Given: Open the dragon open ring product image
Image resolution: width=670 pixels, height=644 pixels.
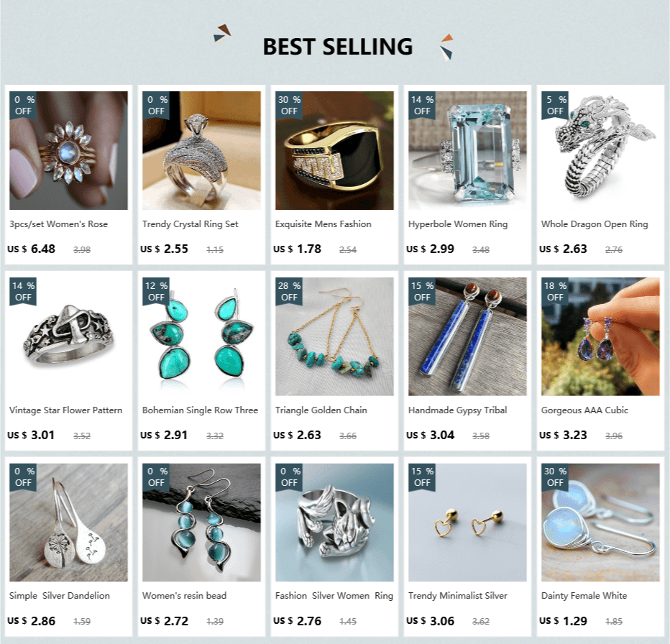Looking at the screenshot, I should click(x=600, y=150).
